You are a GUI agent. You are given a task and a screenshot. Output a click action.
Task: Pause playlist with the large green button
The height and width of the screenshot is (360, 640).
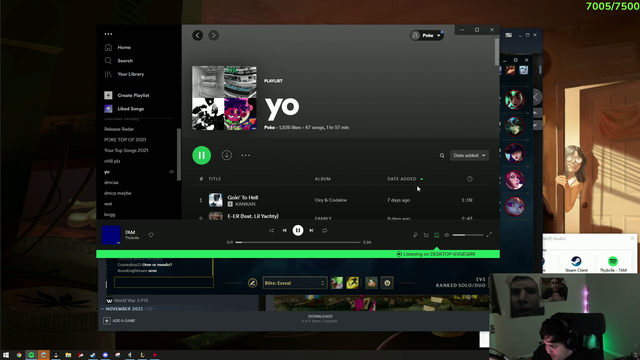pos(202,155)
